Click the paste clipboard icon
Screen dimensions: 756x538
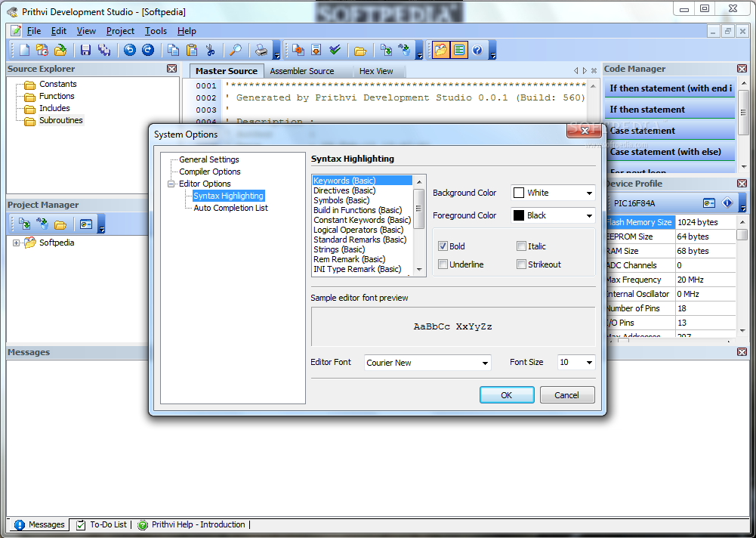pos(192,50)
